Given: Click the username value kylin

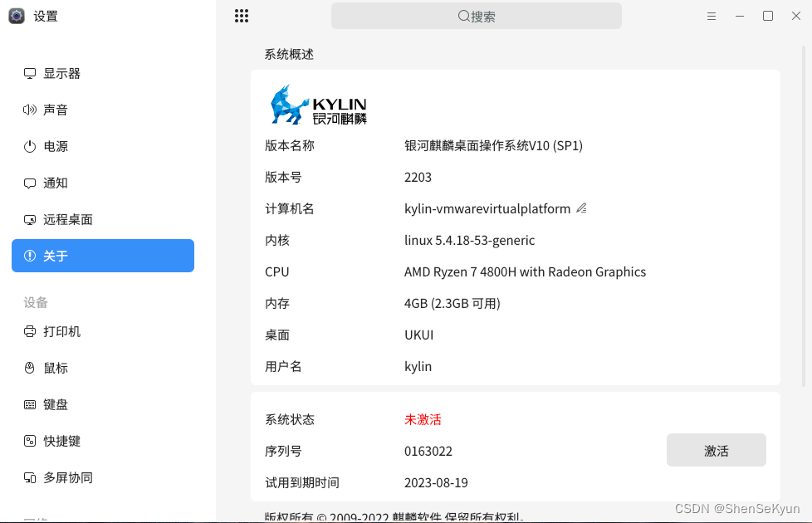Looking at the screenshot, I should (x=418, y=367).
